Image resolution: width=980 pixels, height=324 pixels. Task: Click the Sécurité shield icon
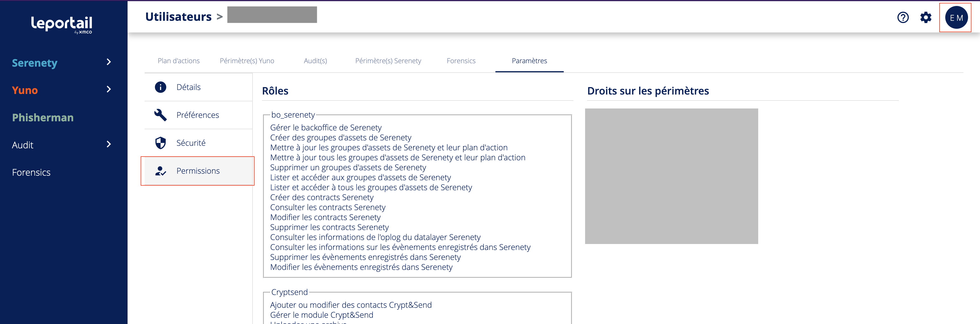[x=161, y=143]
